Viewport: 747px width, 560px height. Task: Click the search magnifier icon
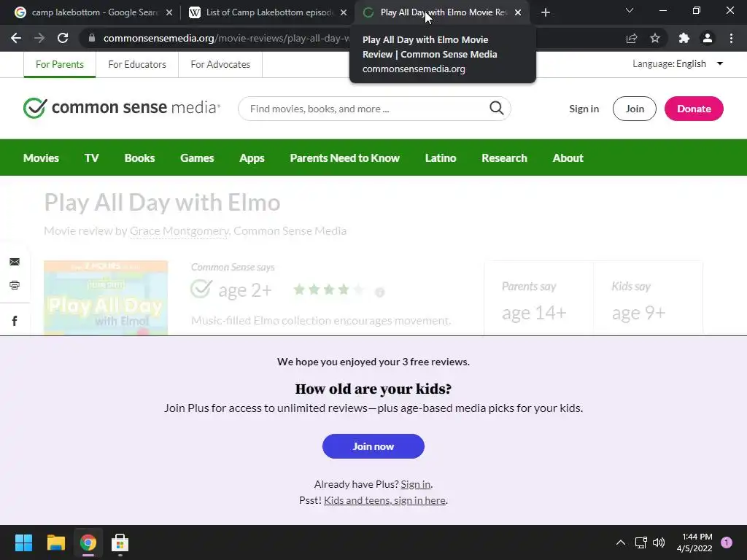[496, 108]
